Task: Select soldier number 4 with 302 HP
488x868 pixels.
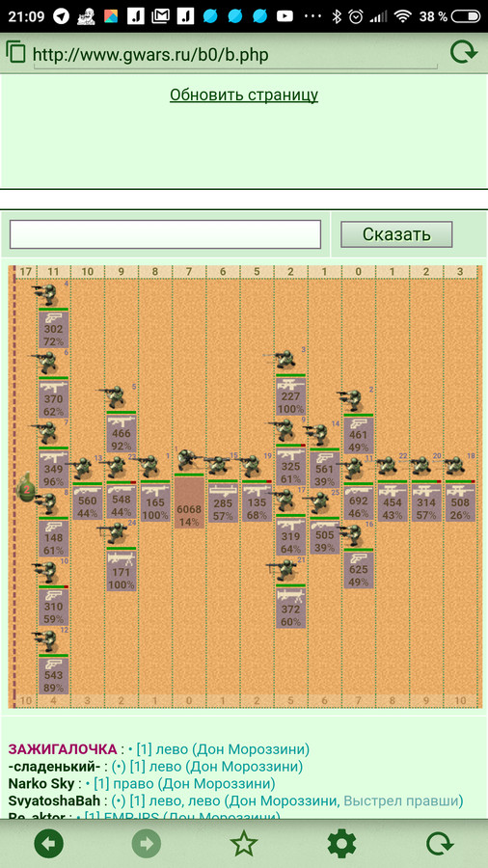Action: pyautogui.click(x=48, y=294)
